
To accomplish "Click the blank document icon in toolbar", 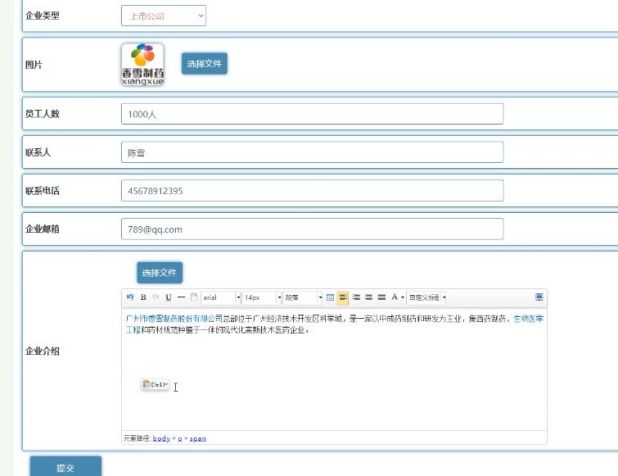I will (x=194, y=297).
